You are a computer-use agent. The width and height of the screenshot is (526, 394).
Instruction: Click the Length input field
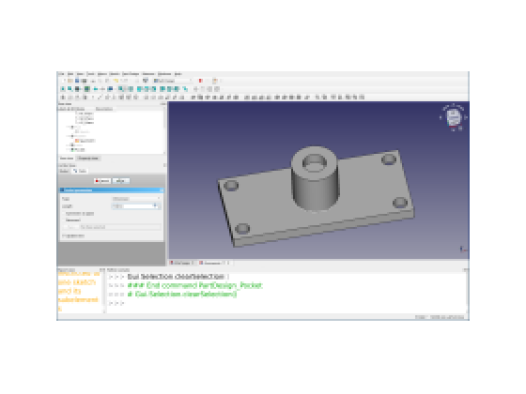coord(133,206)
